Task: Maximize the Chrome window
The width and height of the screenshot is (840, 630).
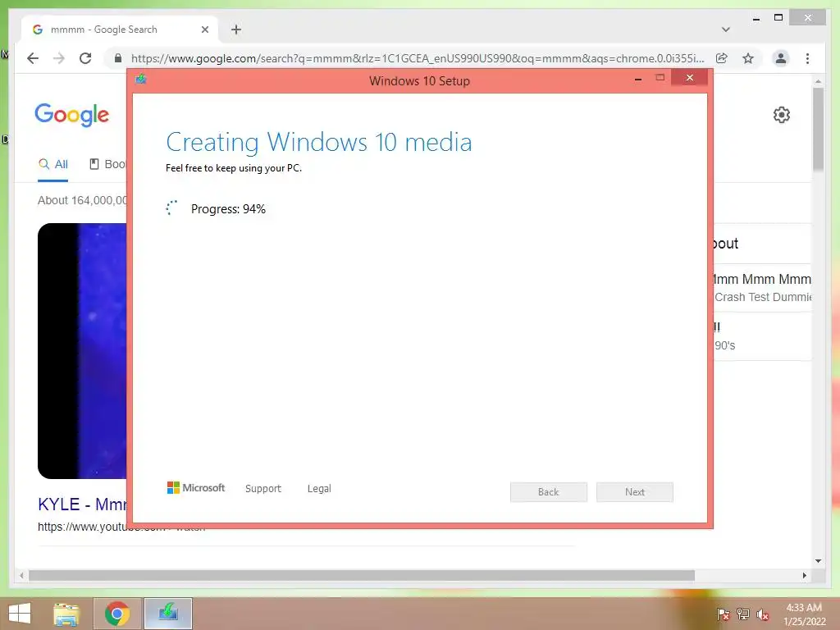Action: 778,18
